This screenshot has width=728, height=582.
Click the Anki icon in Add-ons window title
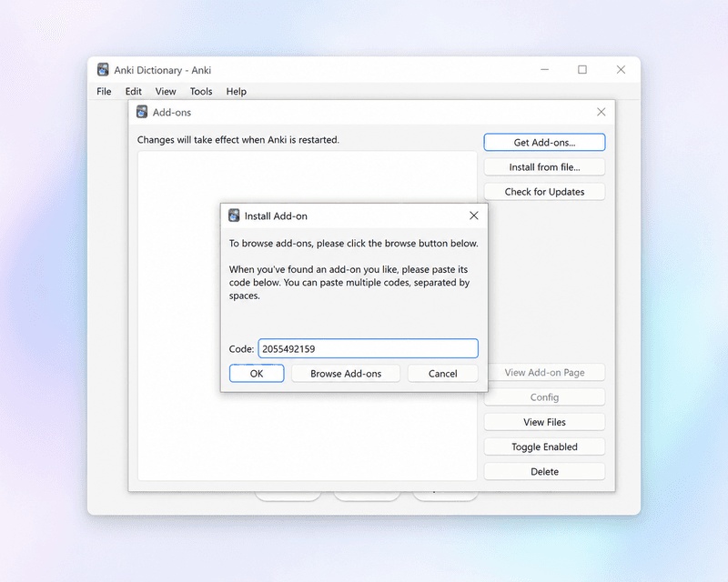pyautogui.click(x=142, y=112)
